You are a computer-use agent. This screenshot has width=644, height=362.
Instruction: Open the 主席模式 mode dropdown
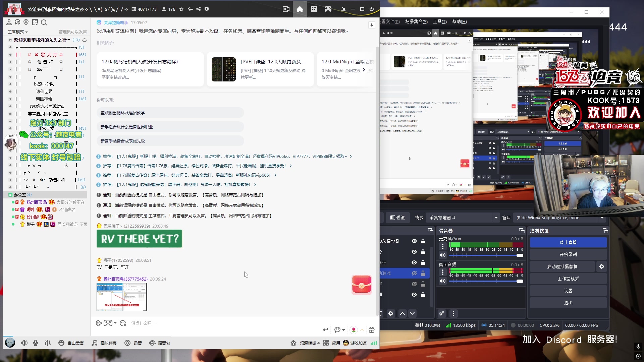point(17,32)
